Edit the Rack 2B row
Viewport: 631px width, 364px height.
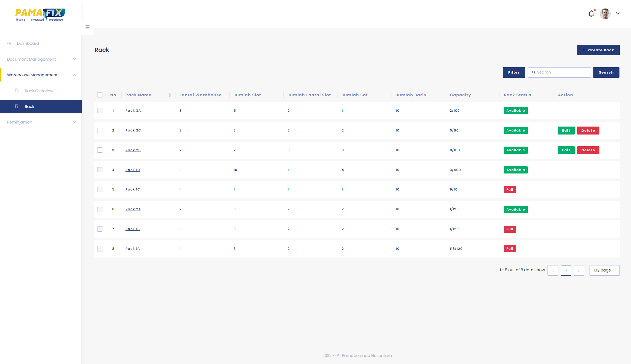[x=566, y=150]
